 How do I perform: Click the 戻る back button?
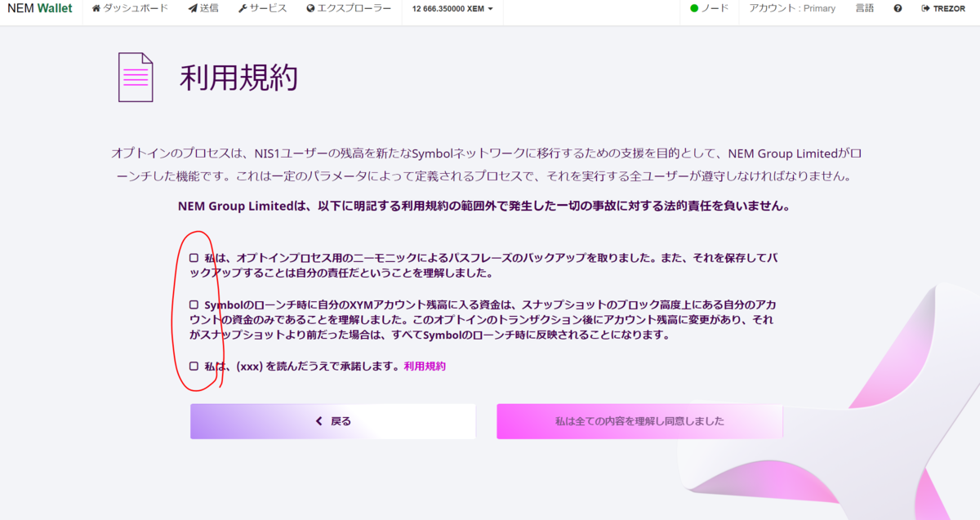tap(333, 421)
